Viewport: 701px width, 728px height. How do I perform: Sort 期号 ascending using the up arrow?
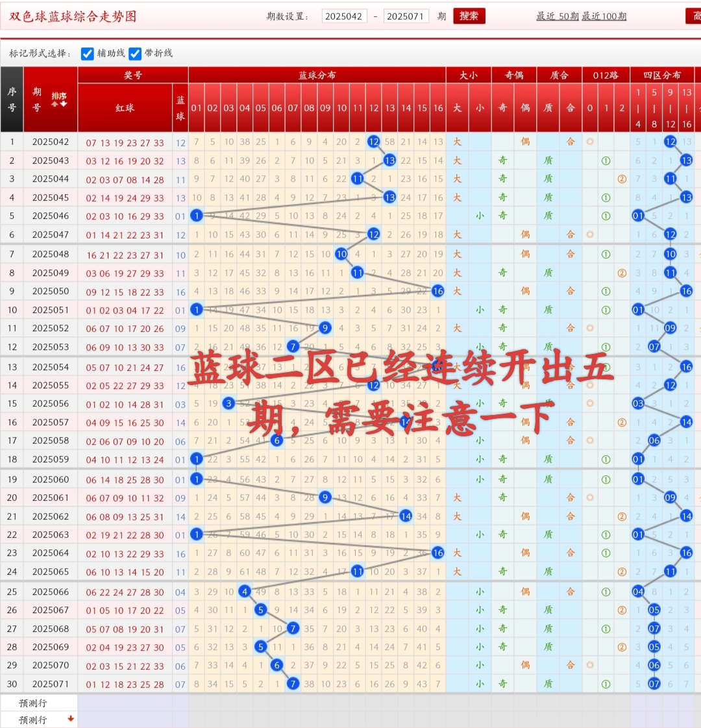click(54, 104)
